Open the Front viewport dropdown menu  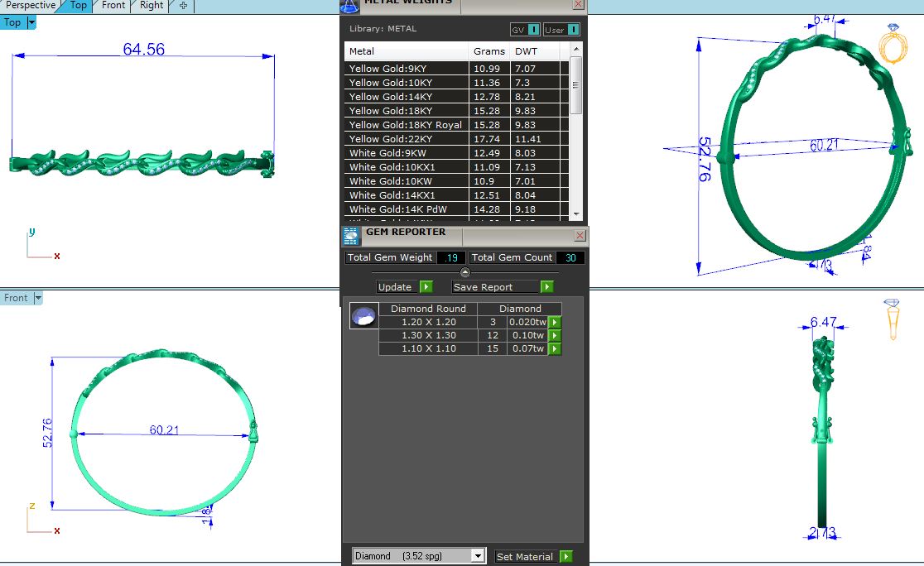(38, 298)
